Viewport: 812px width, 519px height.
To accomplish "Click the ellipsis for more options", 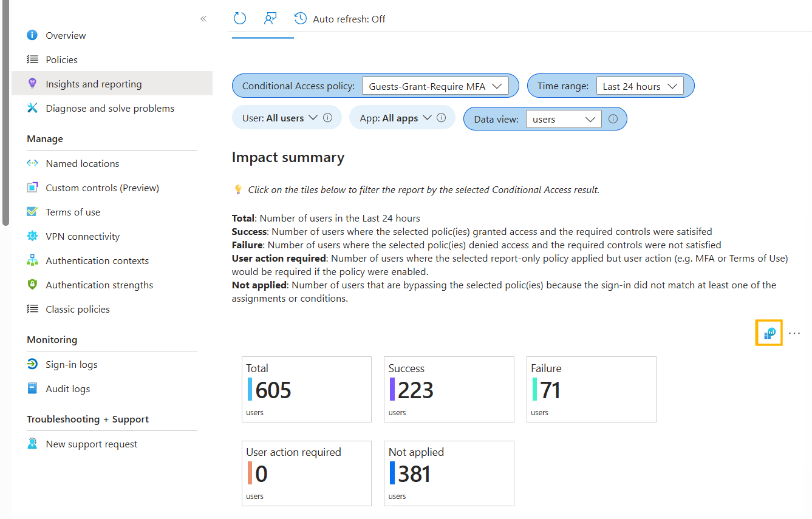I will 794,333.
